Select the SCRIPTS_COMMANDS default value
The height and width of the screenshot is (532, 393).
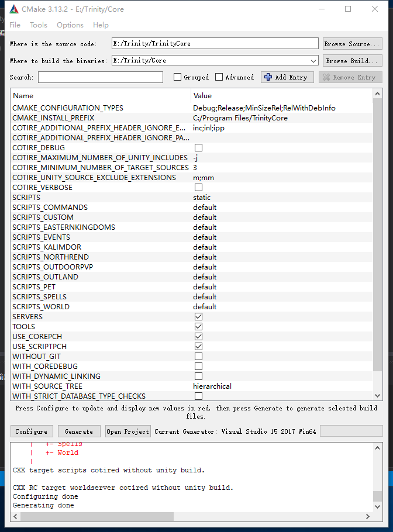point(205,208)
